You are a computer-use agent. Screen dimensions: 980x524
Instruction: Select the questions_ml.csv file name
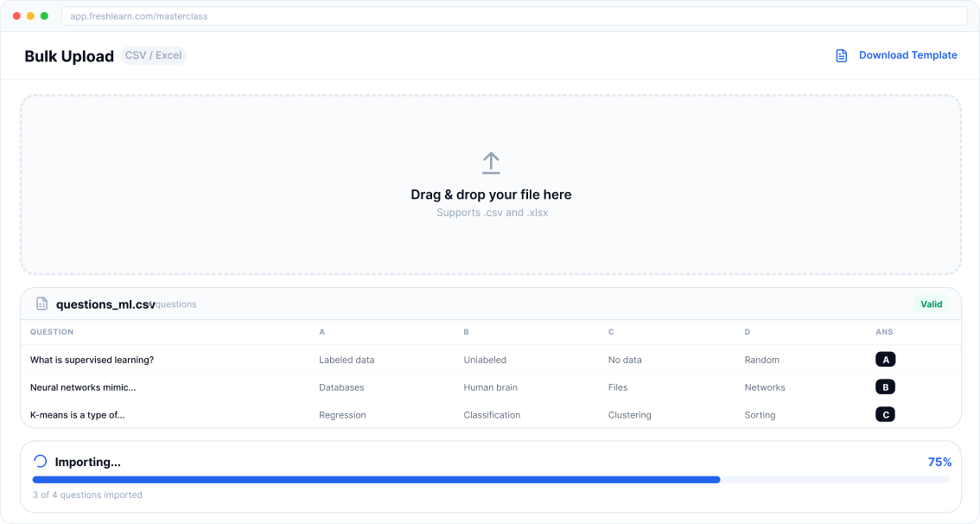[x=106, y=304]
